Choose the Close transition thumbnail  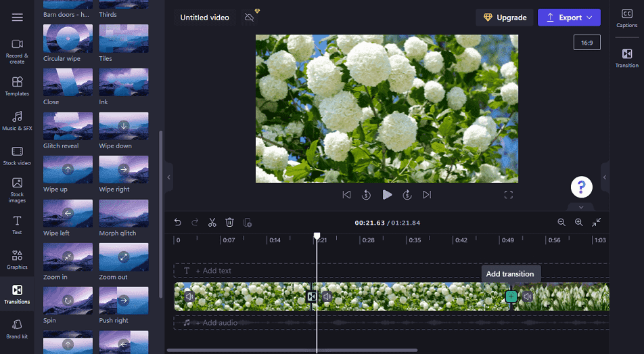[x=68, y=82]
